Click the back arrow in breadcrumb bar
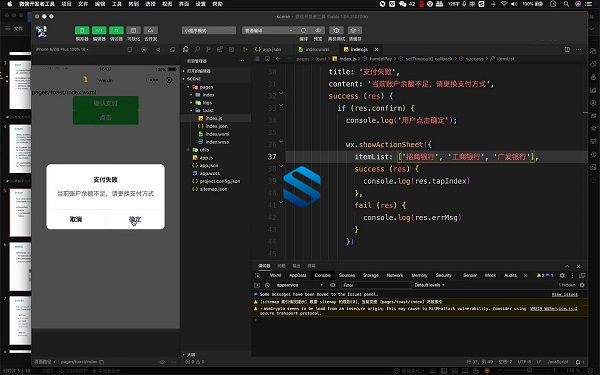 278,59
